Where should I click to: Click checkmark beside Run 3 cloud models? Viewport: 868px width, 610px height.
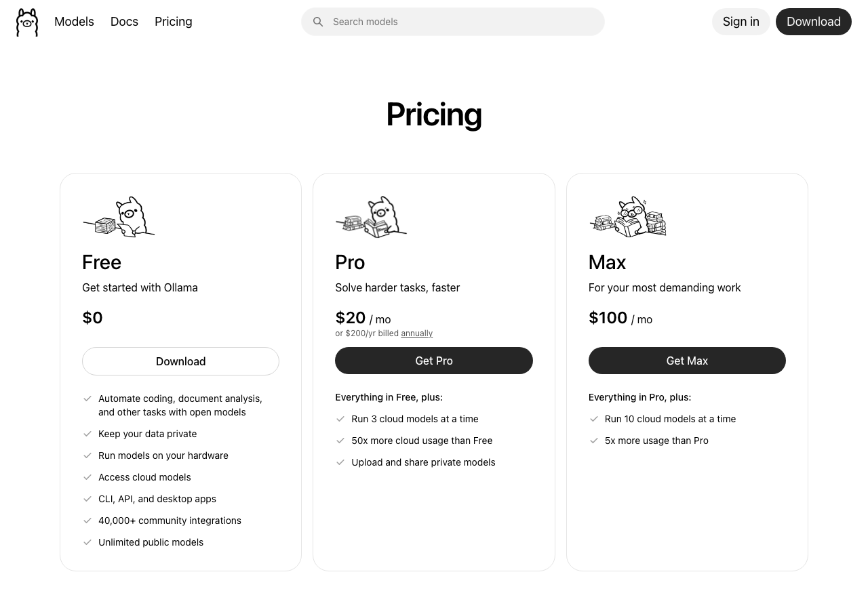pyautogui.click(x=340, y=419)
